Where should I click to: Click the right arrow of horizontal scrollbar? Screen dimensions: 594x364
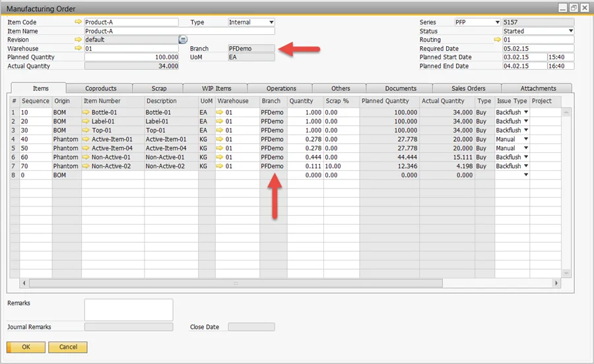[x=556, y=283]
